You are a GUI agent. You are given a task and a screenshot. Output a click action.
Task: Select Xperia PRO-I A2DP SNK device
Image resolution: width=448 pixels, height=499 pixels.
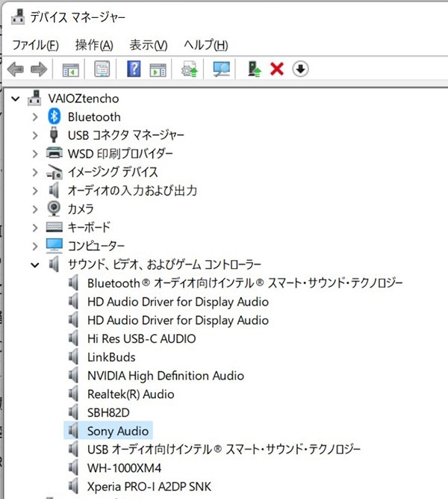149,486
